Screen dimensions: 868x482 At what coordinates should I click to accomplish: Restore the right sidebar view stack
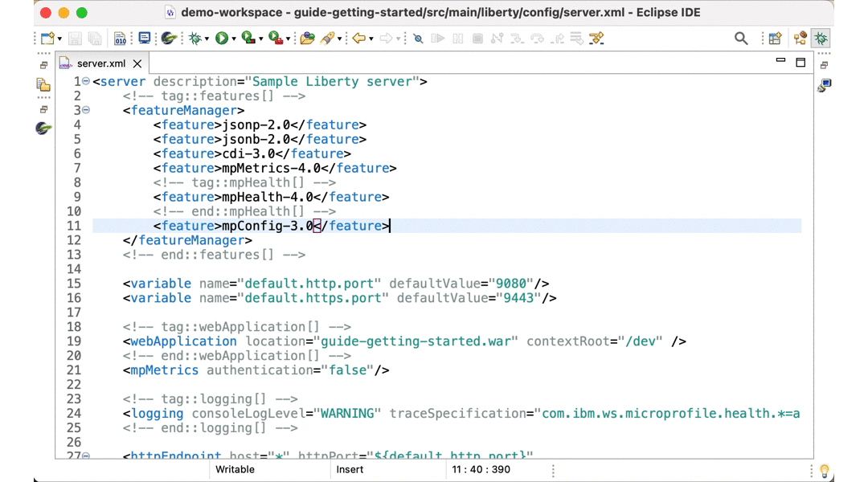coord(825,65)
